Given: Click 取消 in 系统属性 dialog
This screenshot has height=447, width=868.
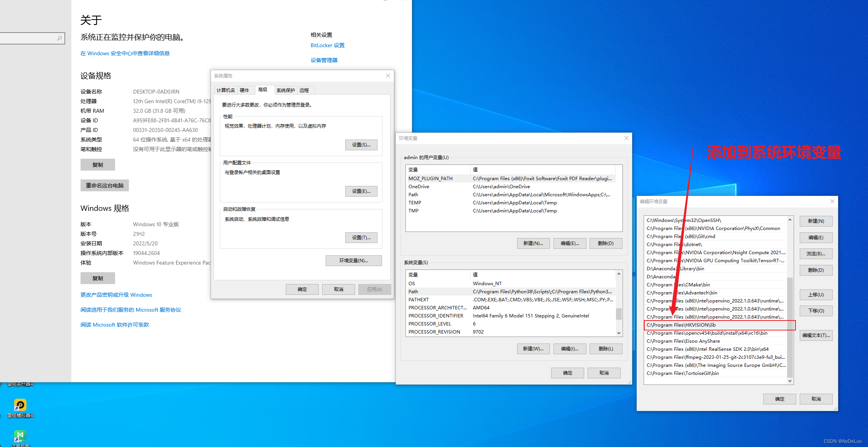Looking at the screenshot, I should 339,289.
